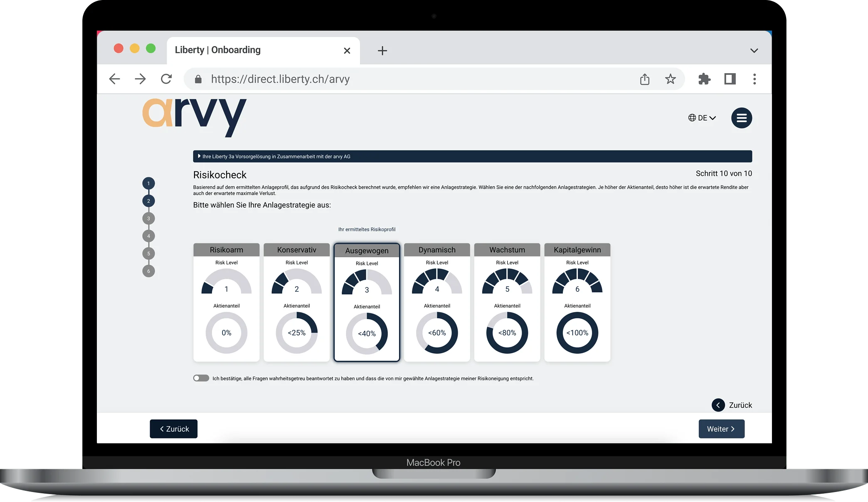This screenshot has width=868, height=502.
Task: Go to step 3 in sidebar
Action: pyautogui.click(x=148, y=219)
